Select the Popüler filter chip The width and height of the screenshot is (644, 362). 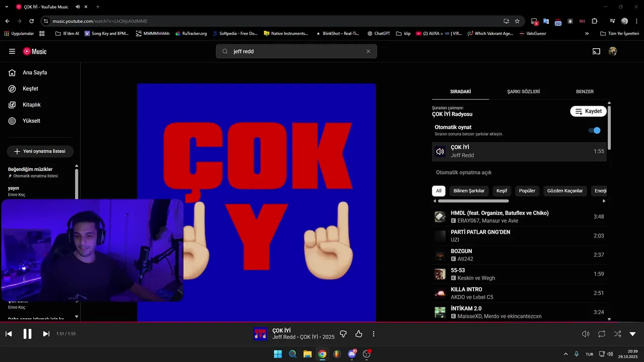click(527, 191)
